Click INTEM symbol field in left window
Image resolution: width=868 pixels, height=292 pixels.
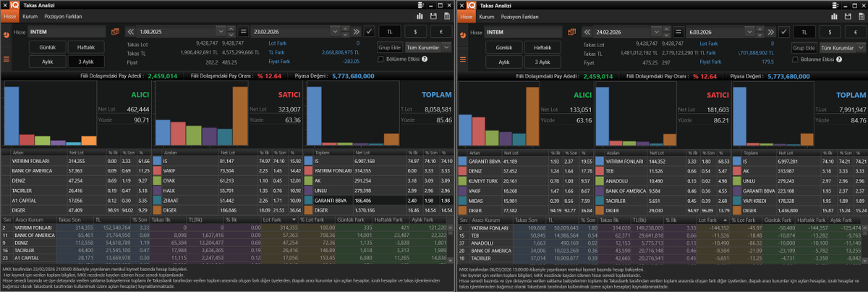pos(67,32)
